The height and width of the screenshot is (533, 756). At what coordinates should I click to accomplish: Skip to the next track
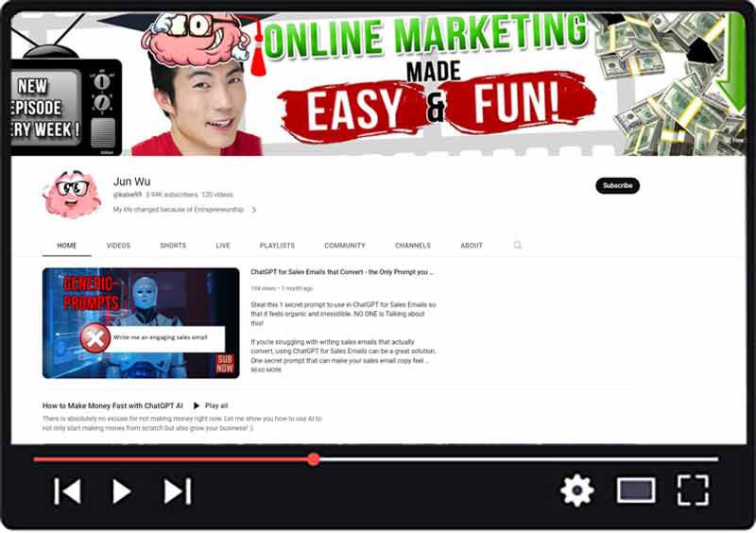tap(178, 491)
